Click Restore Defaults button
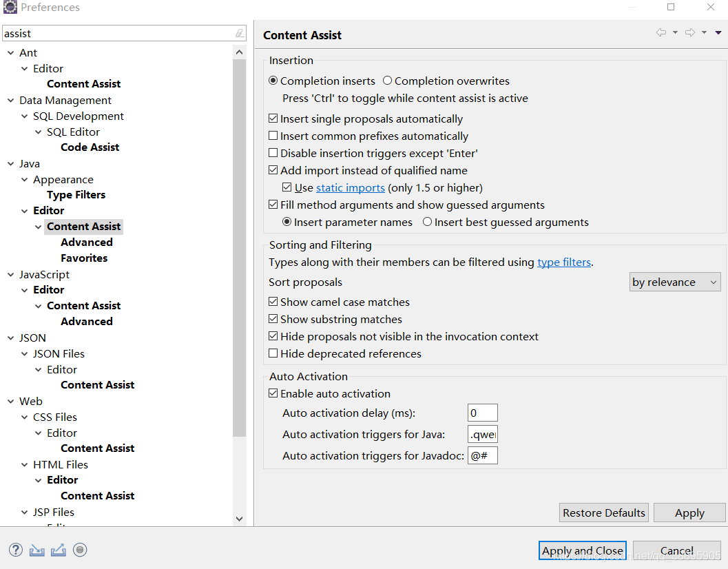 (603, 513)
